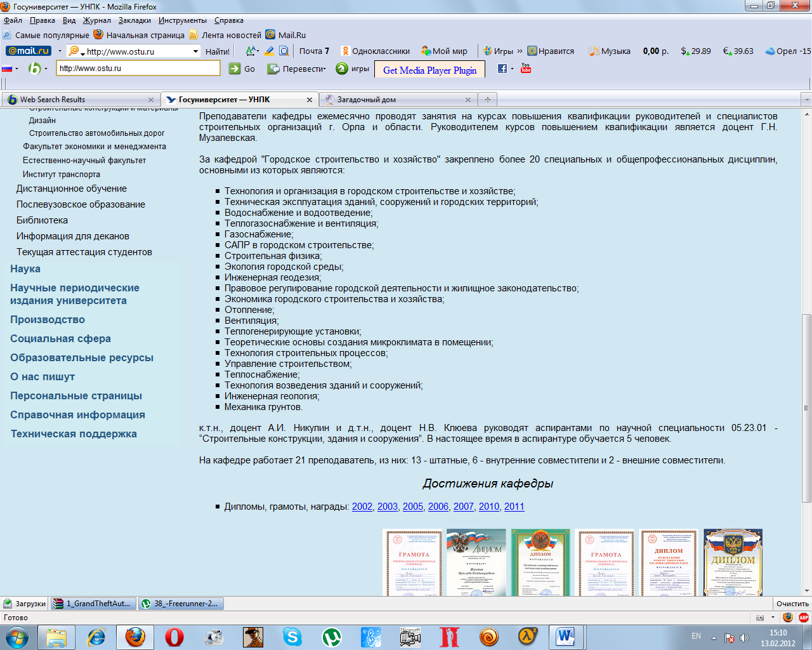The width and height of the screenshot is (812, 650).
Task: Open the 2011 diplomas link
Action: click(x=514, y=507)
